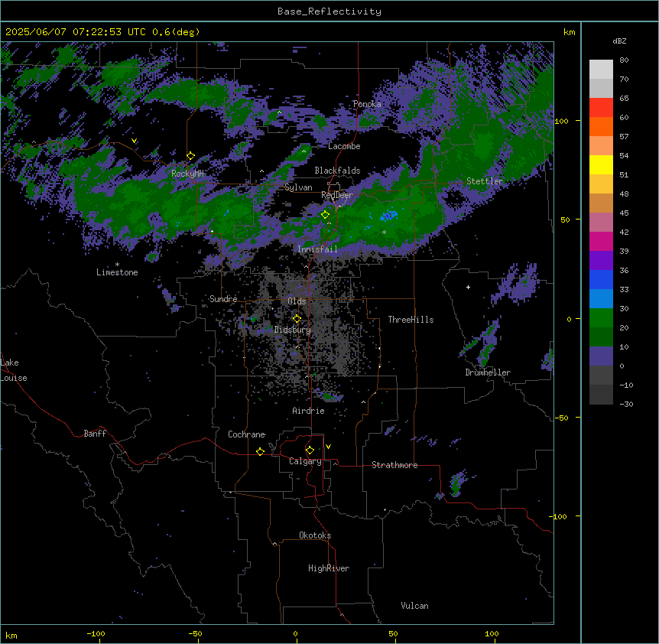Click the white plus marker east of ThreeHills
Viewport: 659px width, 644px height.
coord(468,287)
